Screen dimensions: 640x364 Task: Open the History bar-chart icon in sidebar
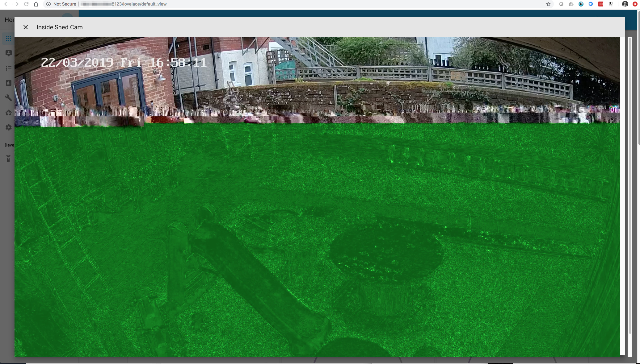tap(8, 83)
